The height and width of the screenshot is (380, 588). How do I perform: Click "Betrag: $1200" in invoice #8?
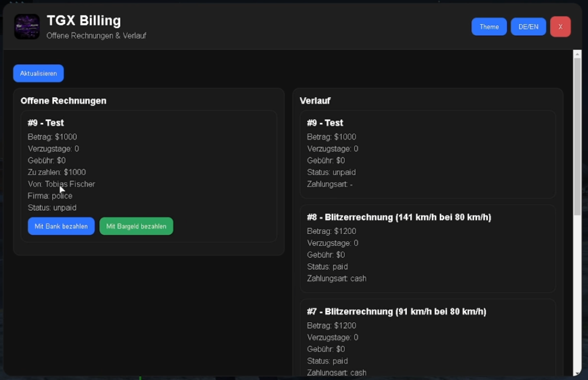[332, 231]
